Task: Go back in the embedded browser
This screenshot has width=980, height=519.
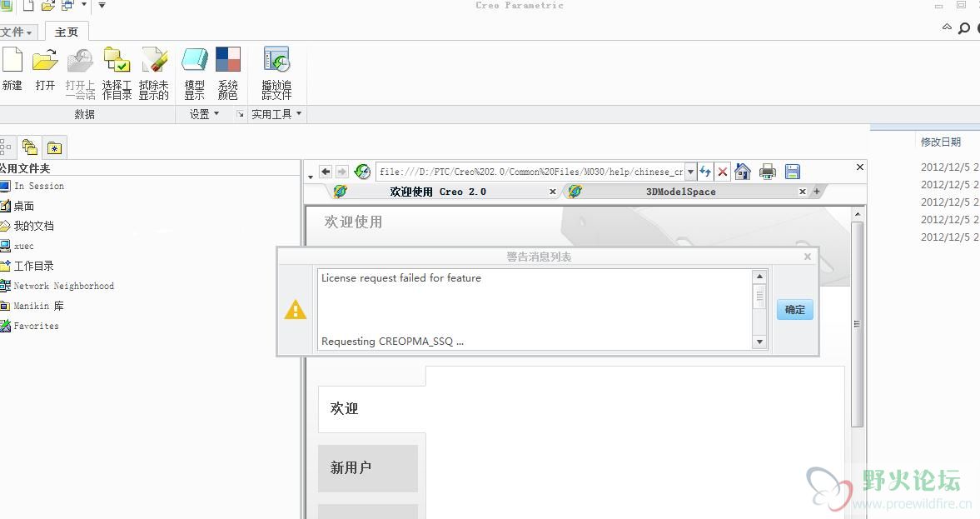Action: (x=325, y=172)
